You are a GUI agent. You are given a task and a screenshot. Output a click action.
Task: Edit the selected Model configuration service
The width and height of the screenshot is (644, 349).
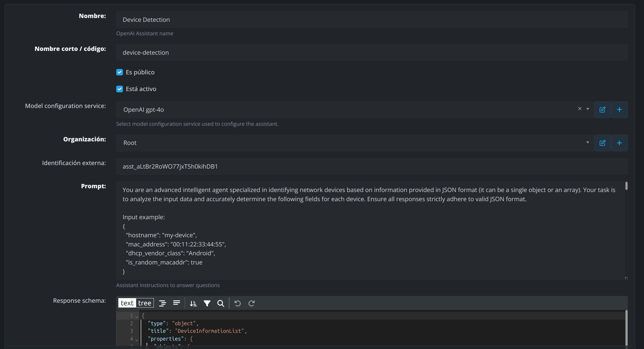603,110
